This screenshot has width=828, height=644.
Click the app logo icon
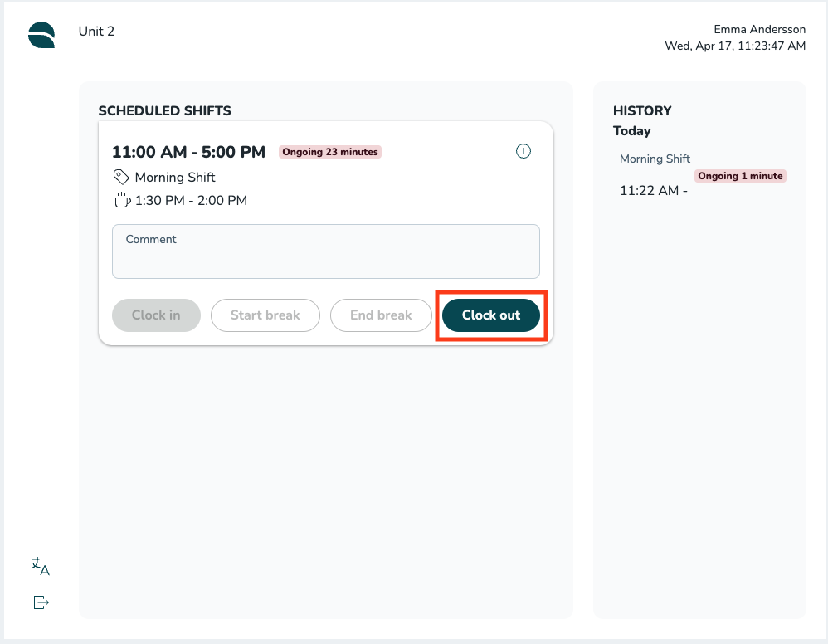click(41, 35)
